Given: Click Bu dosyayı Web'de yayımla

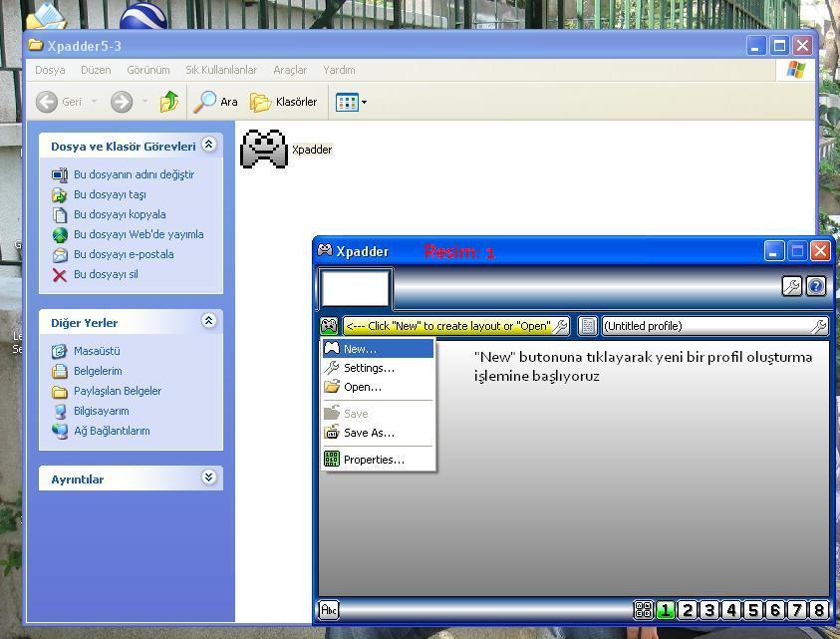Looking at the screenshot, I should [x=128, y=234].
